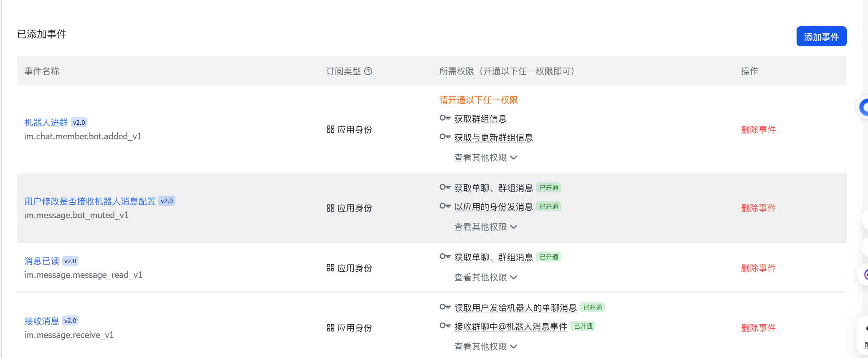
Task: Click the 已开通 badge beside 获取单聊、群组消息
Action: coord(548,187)
